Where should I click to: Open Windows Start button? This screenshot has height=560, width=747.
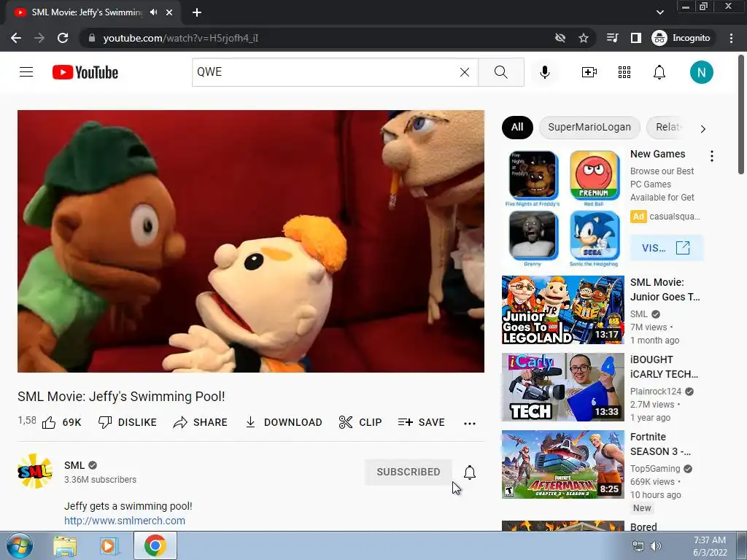(x=20, y=546)
